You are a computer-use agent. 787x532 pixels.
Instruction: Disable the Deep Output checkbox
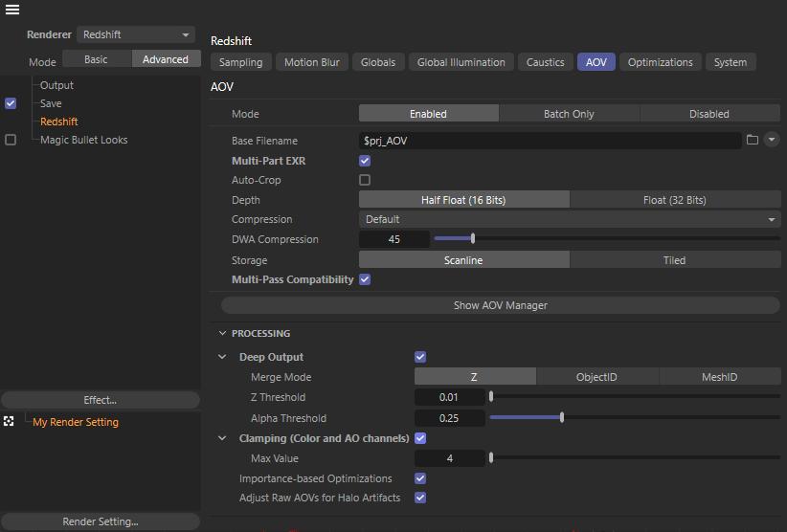coord(420,357)
